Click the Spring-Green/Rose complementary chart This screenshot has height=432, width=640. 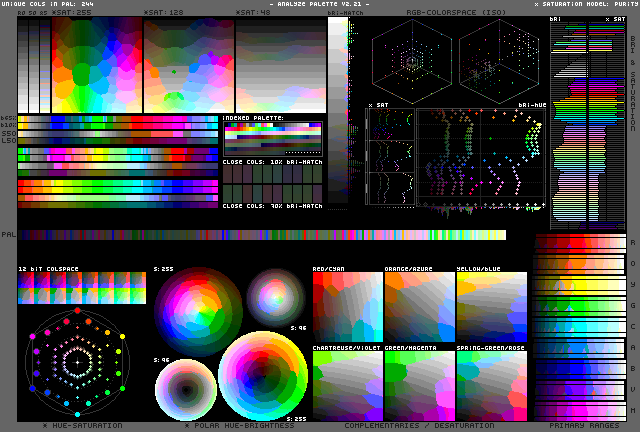coord(491,385)
